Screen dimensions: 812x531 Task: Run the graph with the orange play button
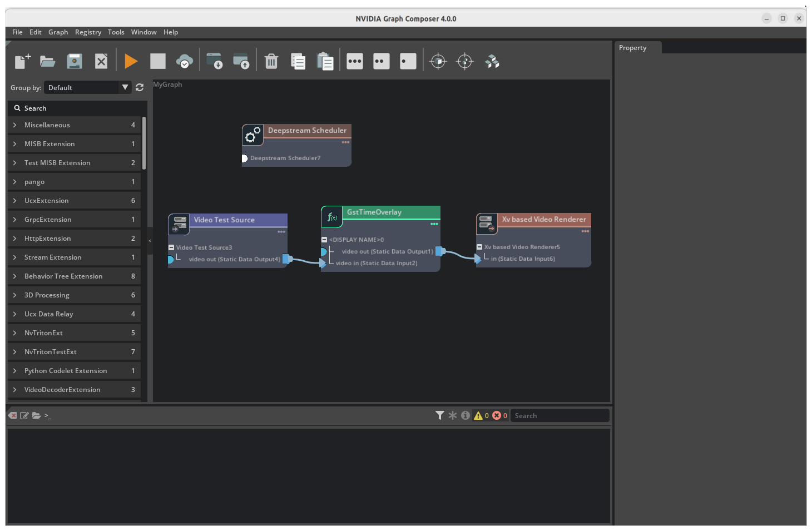point(131,61)
